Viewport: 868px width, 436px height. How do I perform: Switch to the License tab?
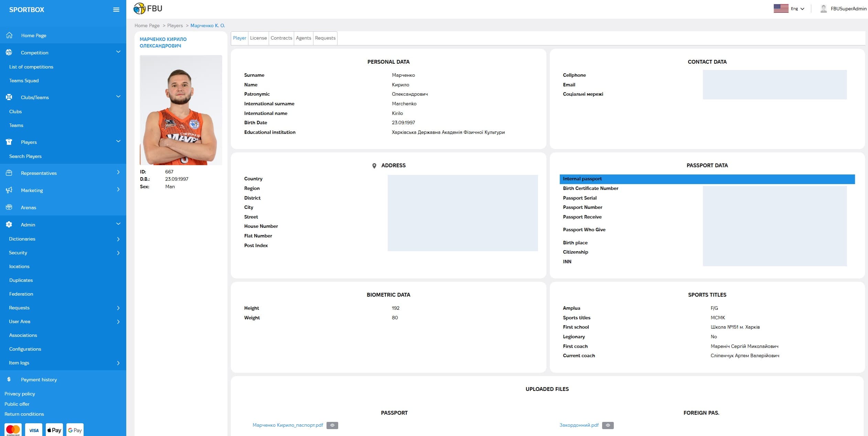(x=258, y=38)
